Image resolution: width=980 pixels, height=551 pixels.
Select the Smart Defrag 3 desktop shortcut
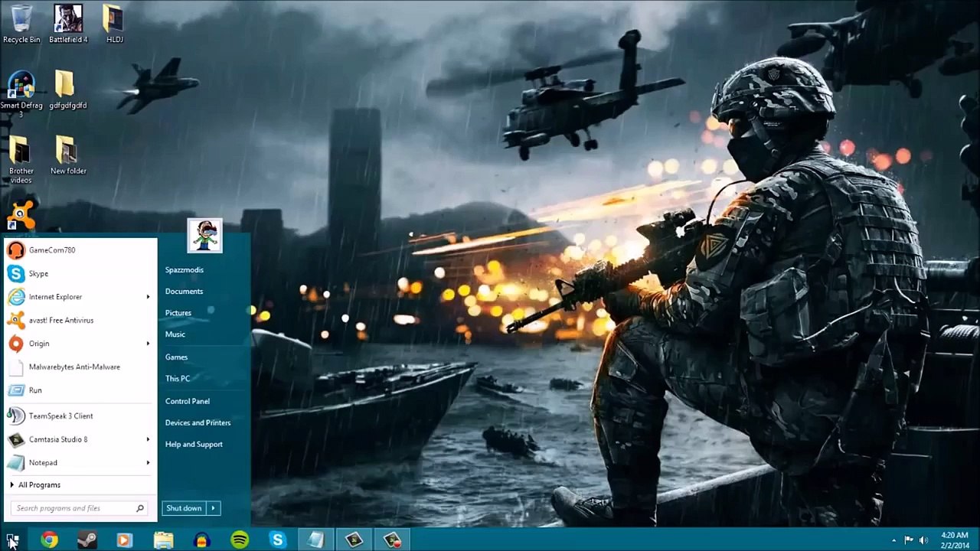21,94
